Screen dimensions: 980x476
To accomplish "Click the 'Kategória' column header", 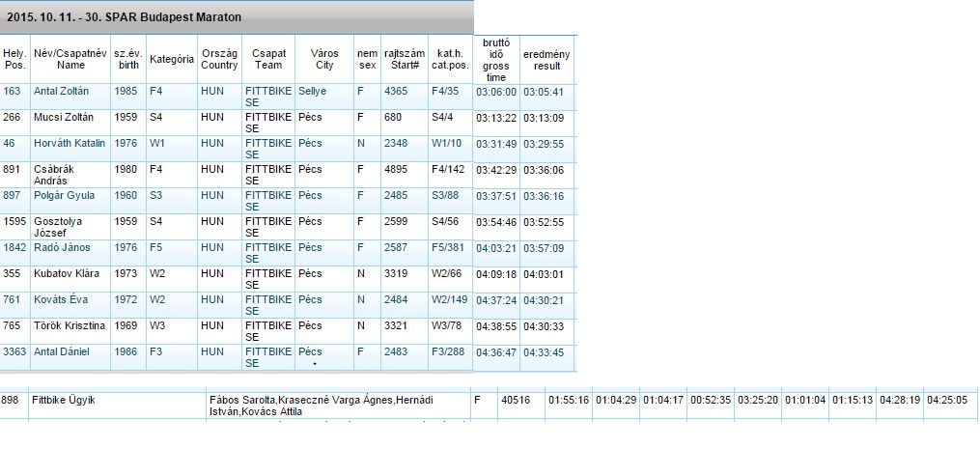I will [x=172, y=60].
